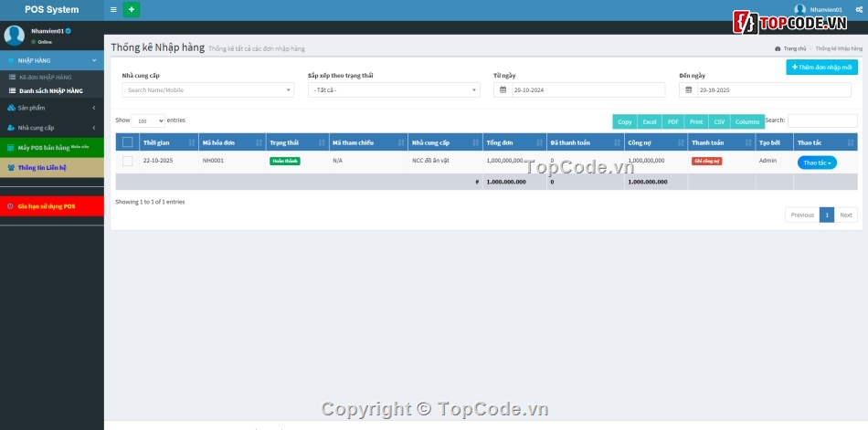868x430 pixels.
Task: Click the calendar icon beside Từ ngày
Action: point(503,90)
